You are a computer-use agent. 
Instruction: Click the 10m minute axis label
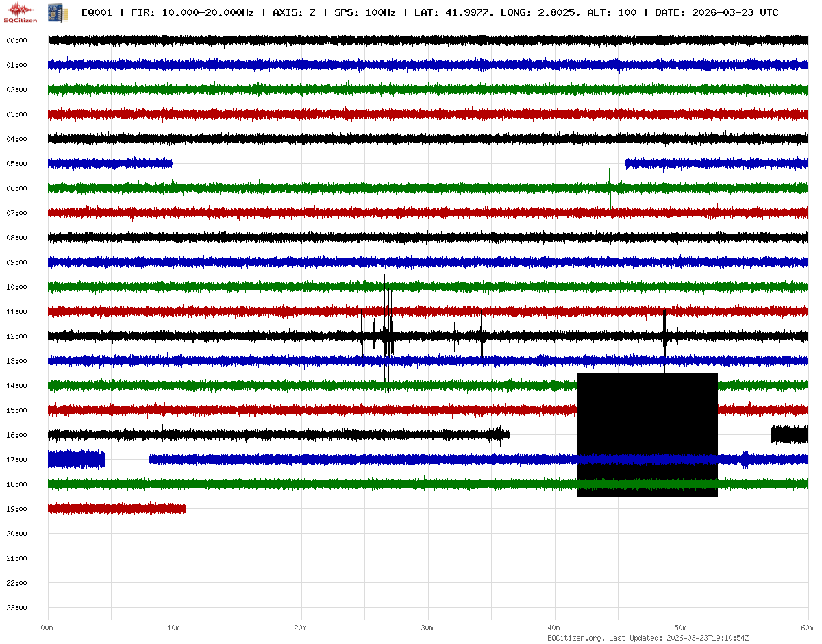[x=174, y=628]
